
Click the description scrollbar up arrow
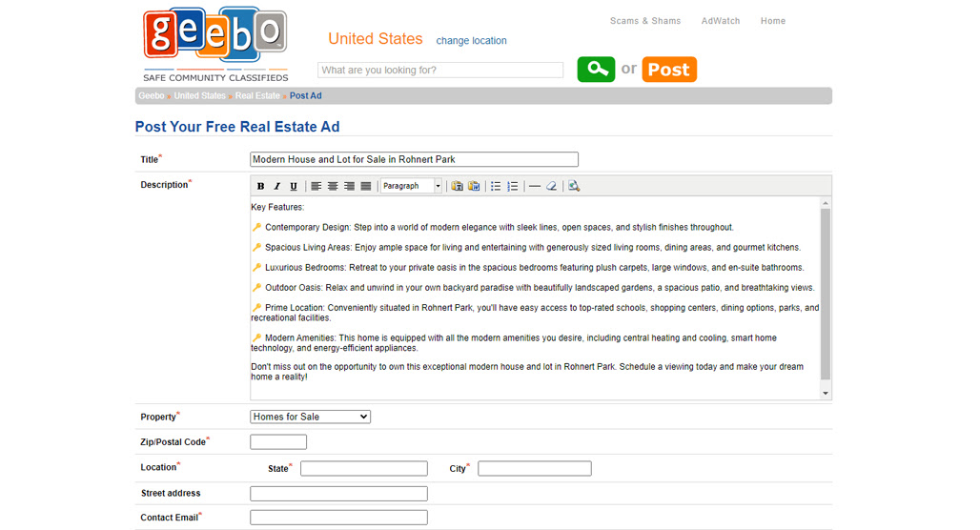[x=826, y=203]
